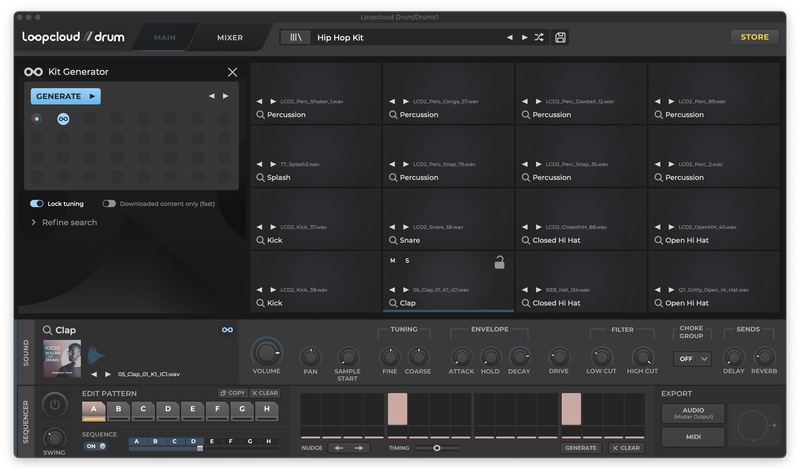Switch to the Mixer tab
Viewport: 800px width, 474px height.
pyautogui.click(x=230, y=38)
